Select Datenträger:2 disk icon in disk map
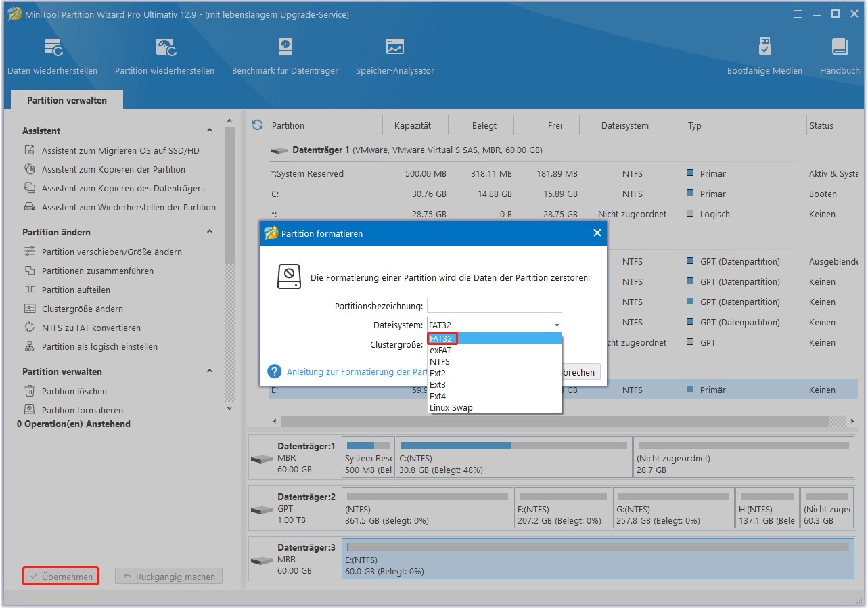Screen dimensions: 868x609 click(261, 510)
